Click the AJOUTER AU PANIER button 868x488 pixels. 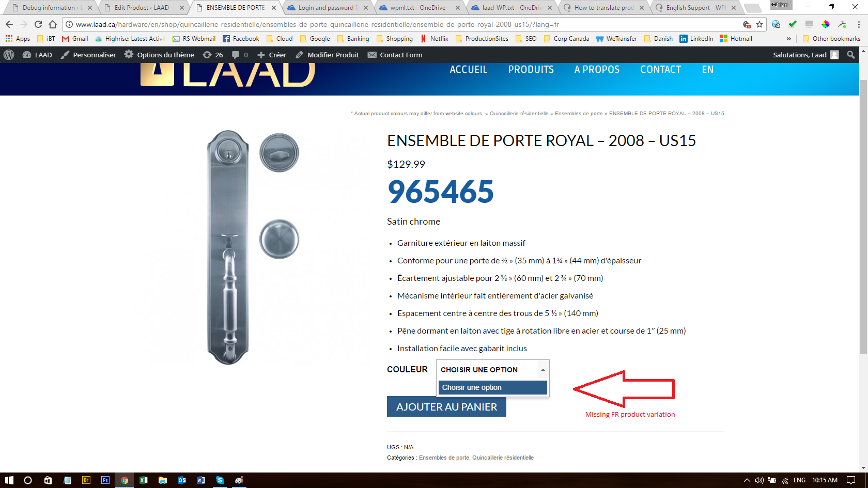[446, 407]
